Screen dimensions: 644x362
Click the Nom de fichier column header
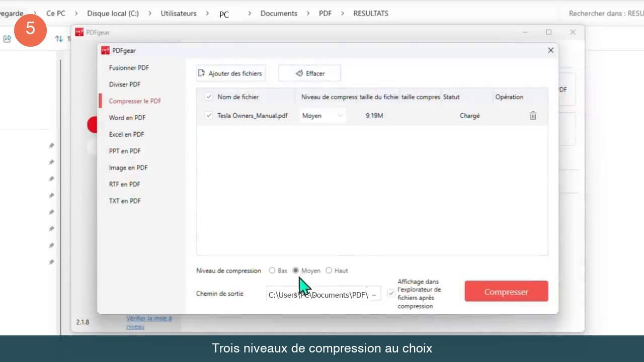[x=238, y=97]
